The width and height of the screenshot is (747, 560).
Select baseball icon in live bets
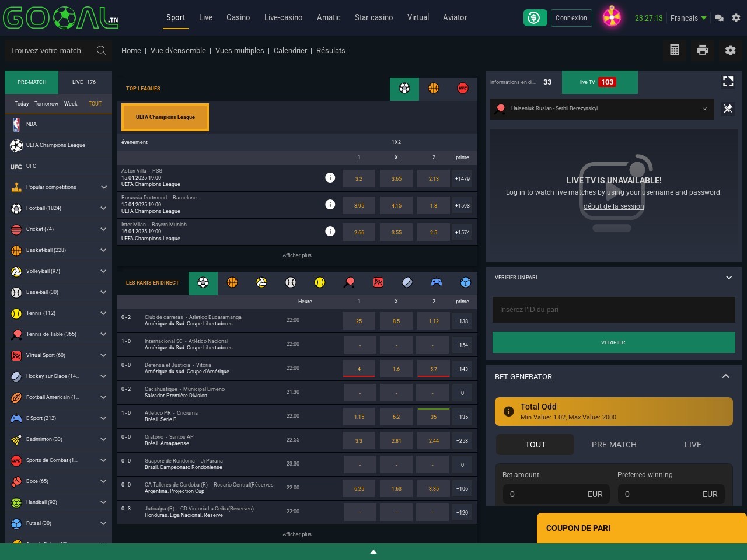pos(291,283)
